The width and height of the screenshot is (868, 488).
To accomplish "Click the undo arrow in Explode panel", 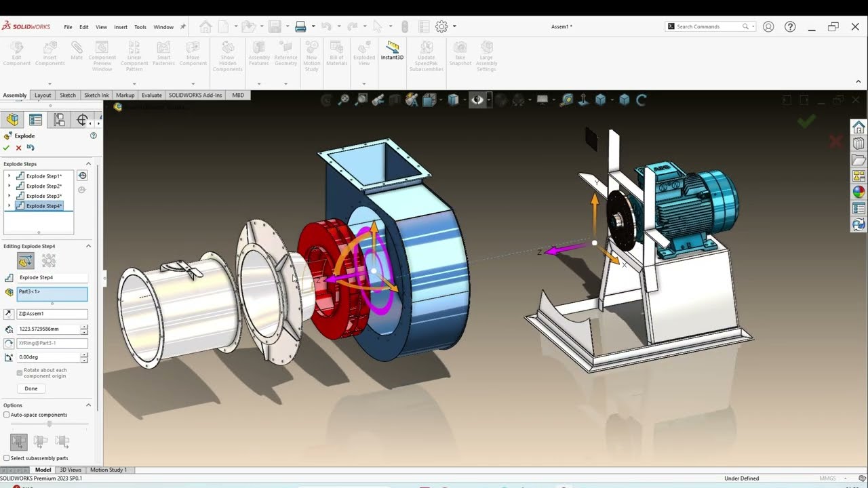I will (x=31, y=148).
